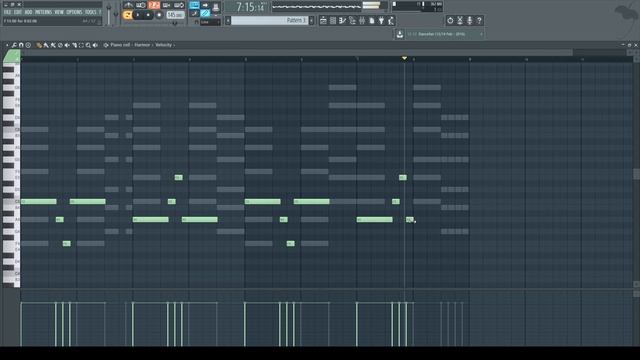Click the tempo value 145
640x360 pixels.
tap(176, 15)
